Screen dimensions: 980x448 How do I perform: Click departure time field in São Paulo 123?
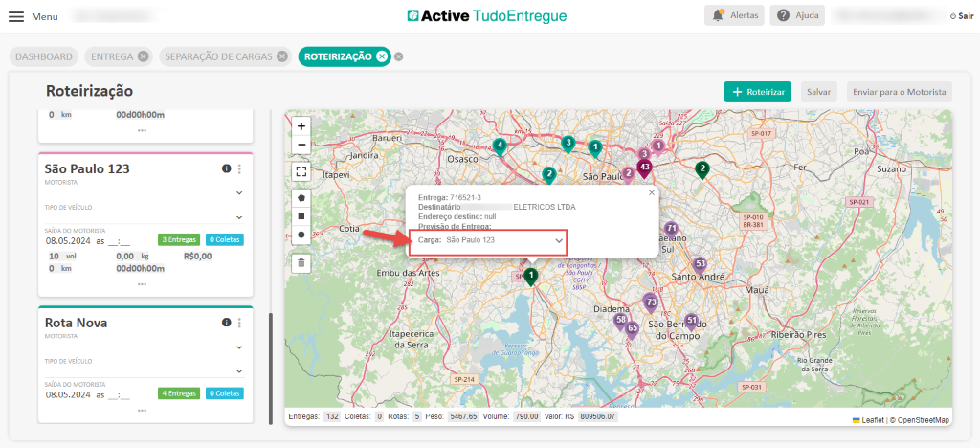pos(119,240)
